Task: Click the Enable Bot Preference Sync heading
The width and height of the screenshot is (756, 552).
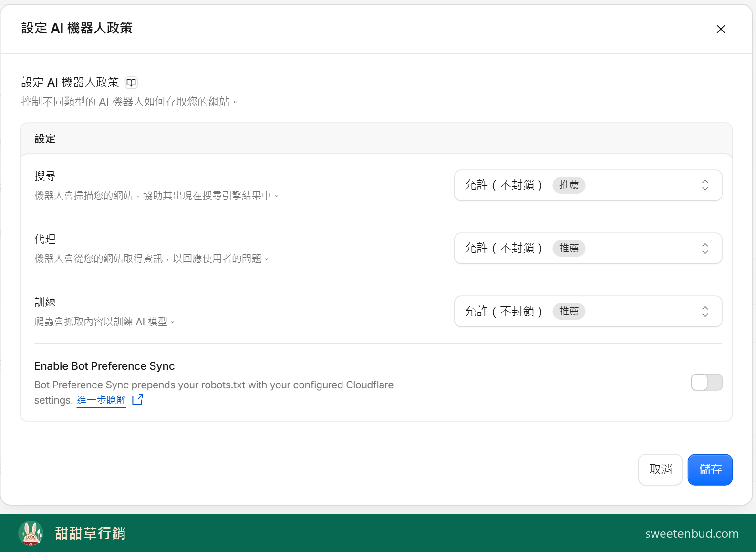Action: pyautogui.click(x=104, y=366)
